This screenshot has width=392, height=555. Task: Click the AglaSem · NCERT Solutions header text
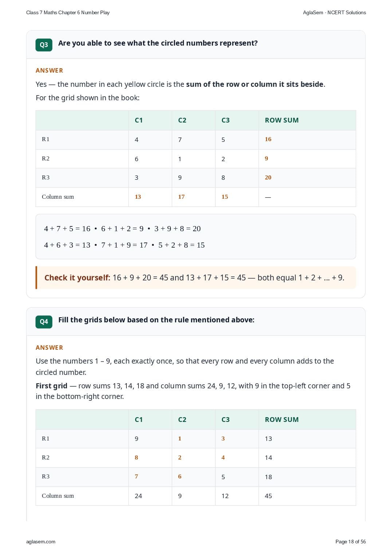(334, 12)
